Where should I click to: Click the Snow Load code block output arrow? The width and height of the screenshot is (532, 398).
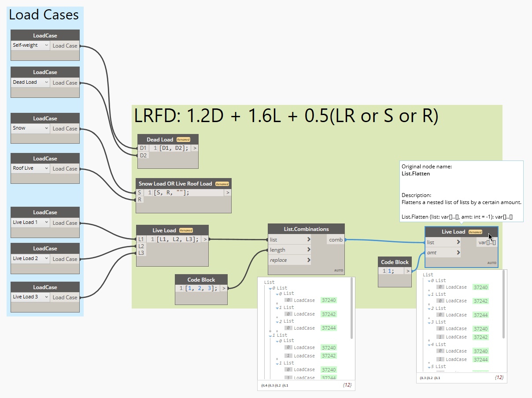[227, 193]
